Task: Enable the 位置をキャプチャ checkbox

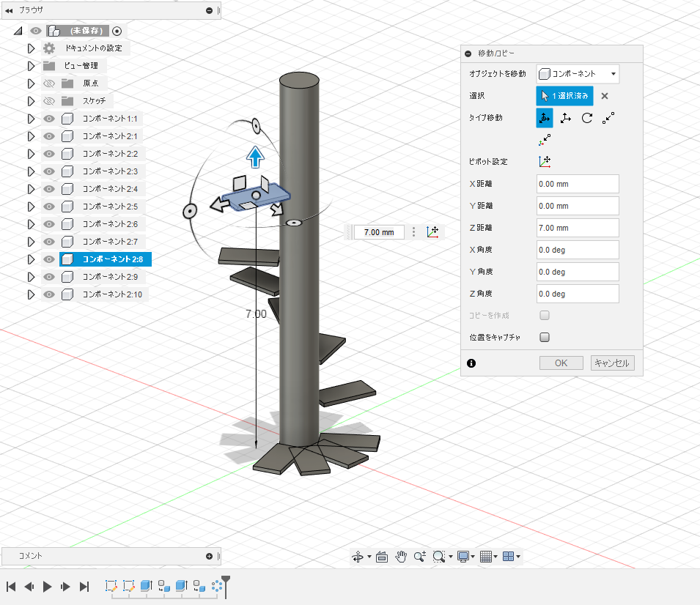Action: tap(544, 338)
